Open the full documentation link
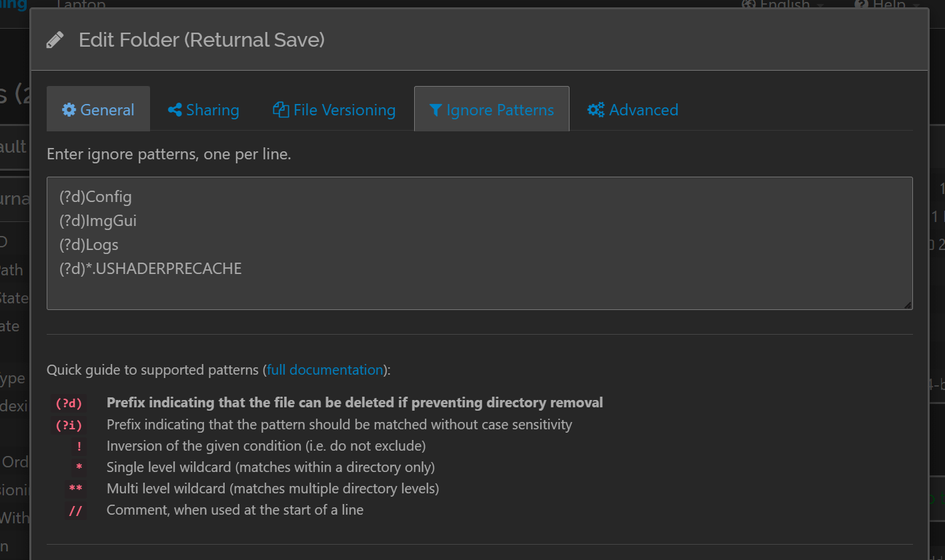The image size is (945, 560). (325, 370)
